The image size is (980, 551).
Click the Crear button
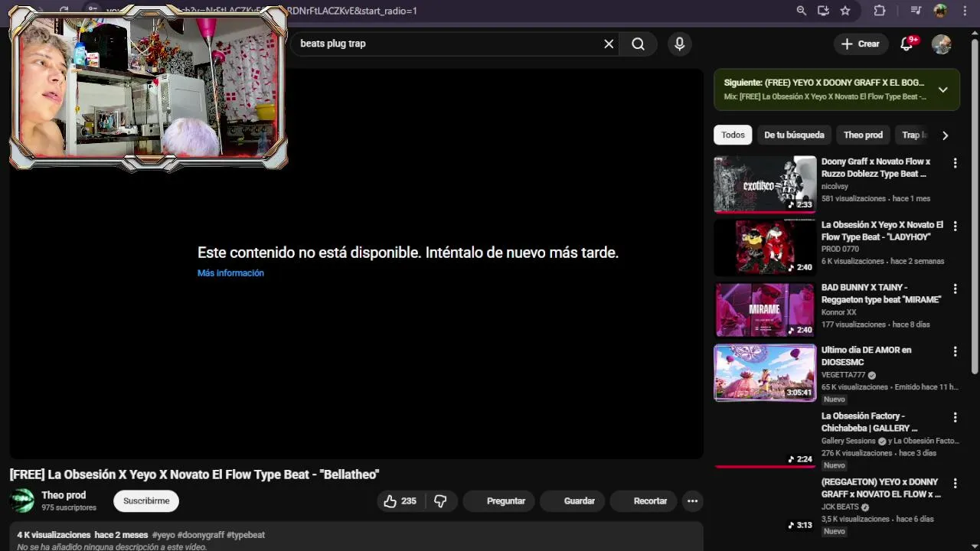861,44
